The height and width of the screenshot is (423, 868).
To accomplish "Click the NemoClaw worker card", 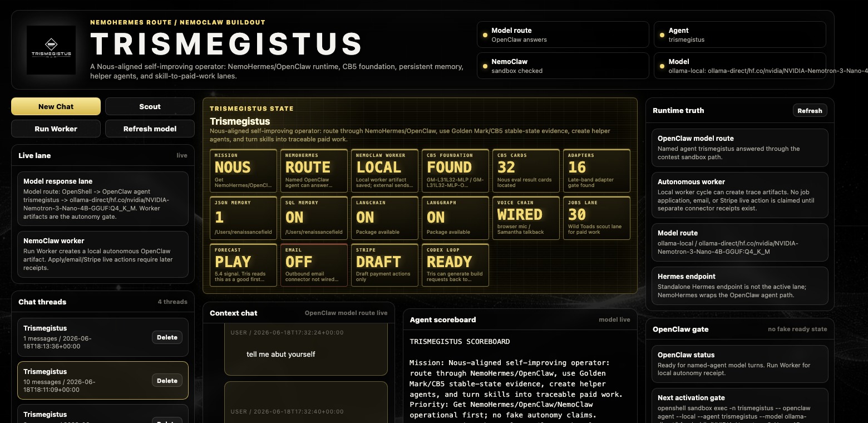I will pos(102,254).
